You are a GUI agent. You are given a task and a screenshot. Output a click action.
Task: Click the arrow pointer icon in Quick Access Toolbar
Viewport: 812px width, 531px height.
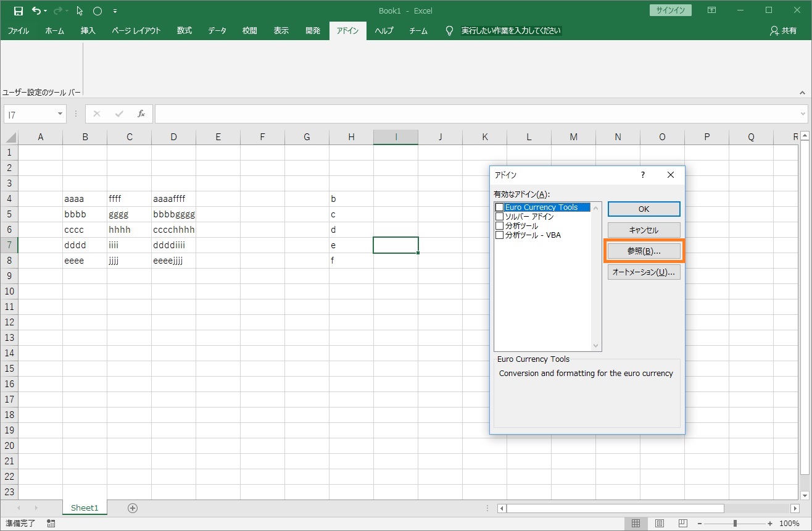pyautogui.click(x=80, y=11)
